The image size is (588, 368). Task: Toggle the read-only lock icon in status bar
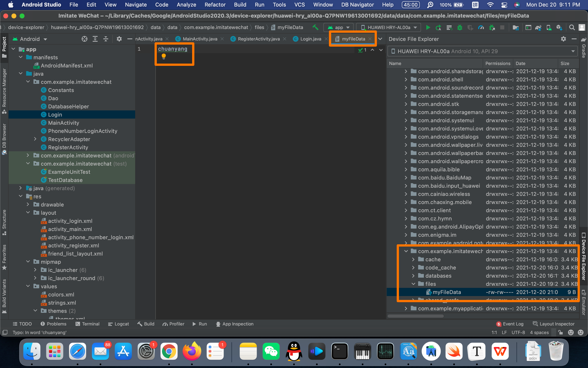pyautogui.click(x=560, y=332)
